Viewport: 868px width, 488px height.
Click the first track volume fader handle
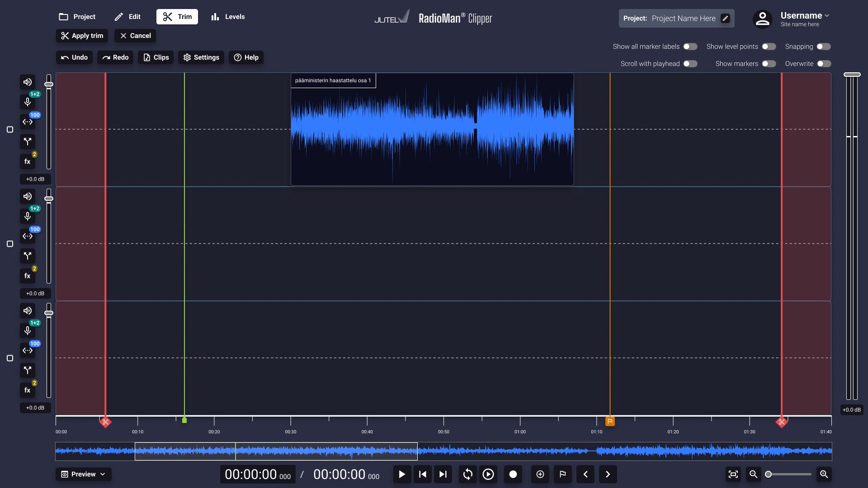(49, 84)
